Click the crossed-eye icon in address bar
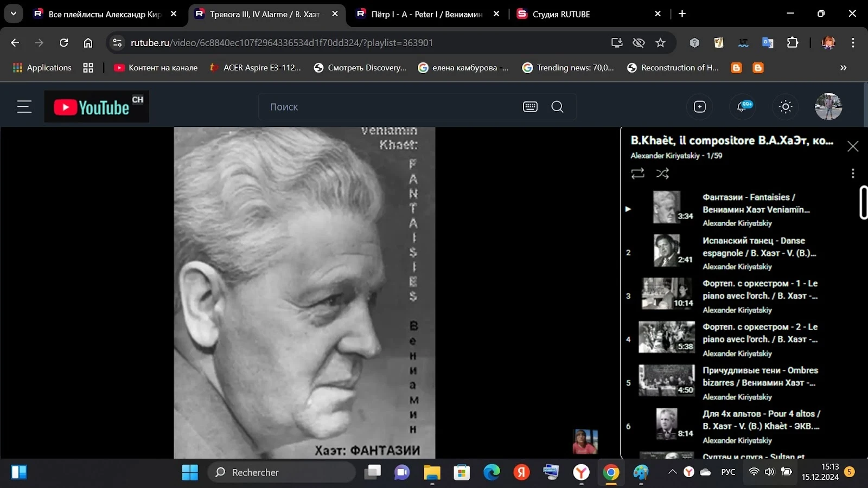 pyautogui.click(x=639, y=43)
